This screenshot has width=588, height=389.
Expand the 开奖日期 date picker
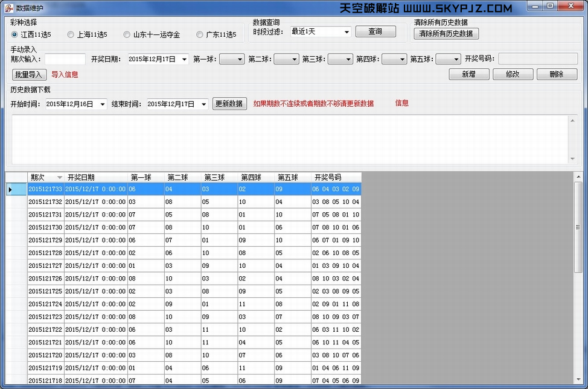pyautogui.click(x=184, y=59)
